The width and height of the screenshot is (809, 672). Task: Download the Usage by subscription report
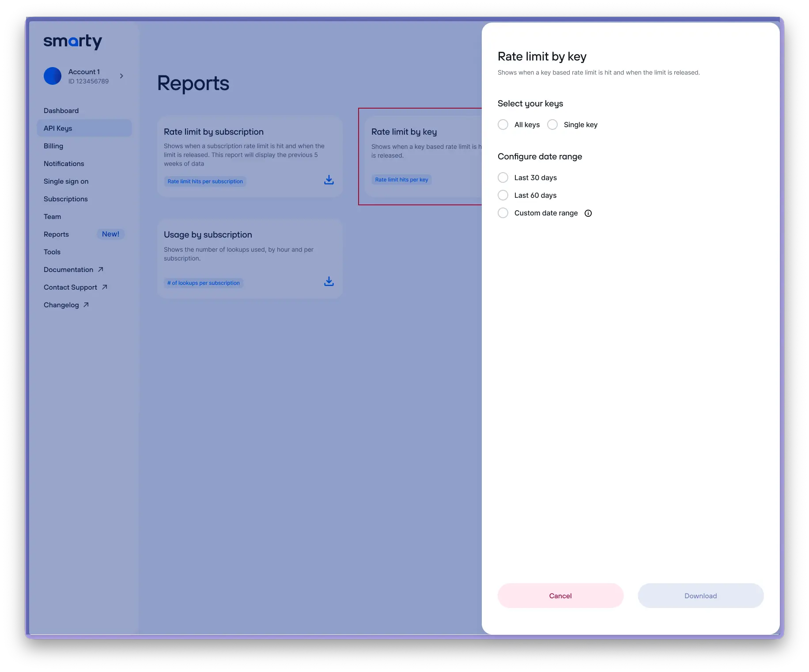(329, 282)
